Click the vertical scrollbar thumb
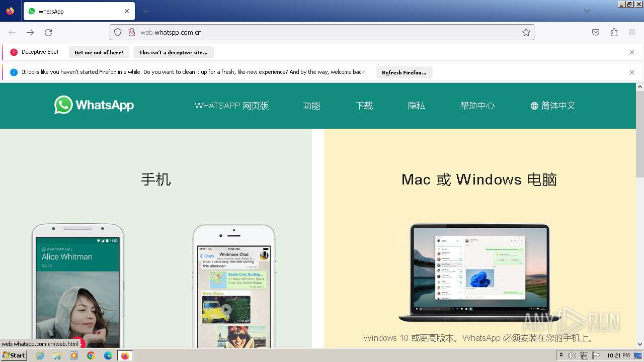The image size is (644, 362). 640,134
